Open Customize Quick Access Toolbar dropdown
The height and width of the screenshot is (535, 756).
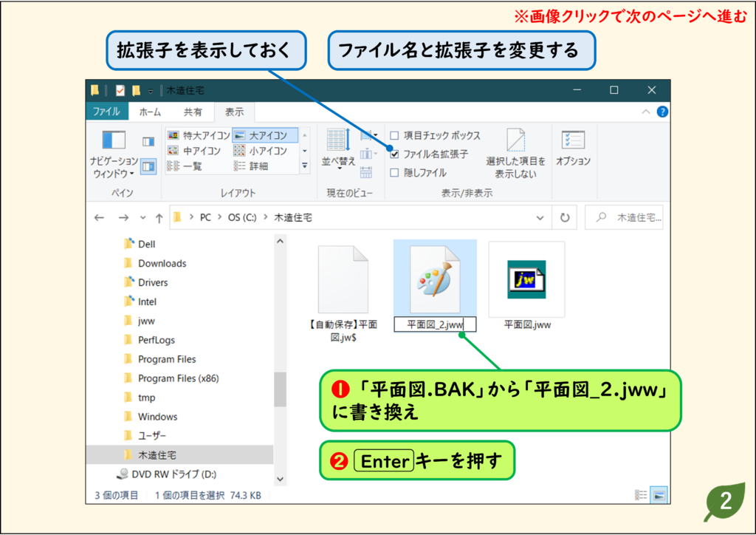click(151, 91)
